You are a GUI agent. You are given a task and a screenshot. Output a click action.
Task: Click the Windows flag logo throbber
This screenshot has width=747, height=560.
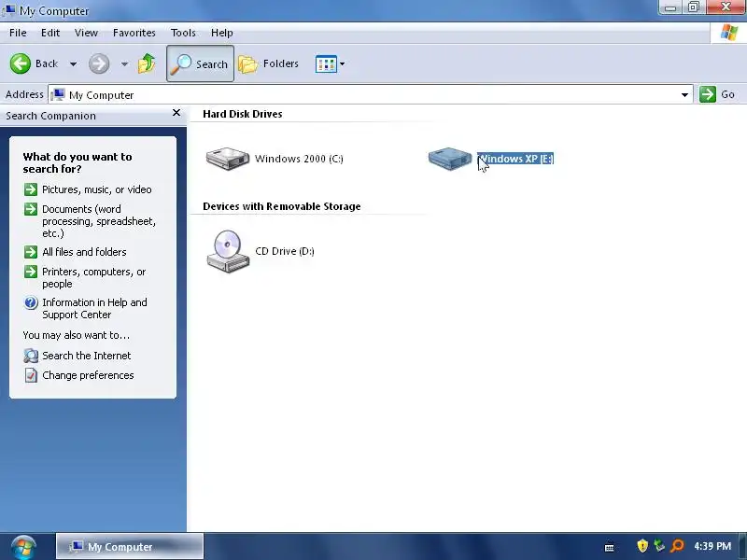[729, 33]
